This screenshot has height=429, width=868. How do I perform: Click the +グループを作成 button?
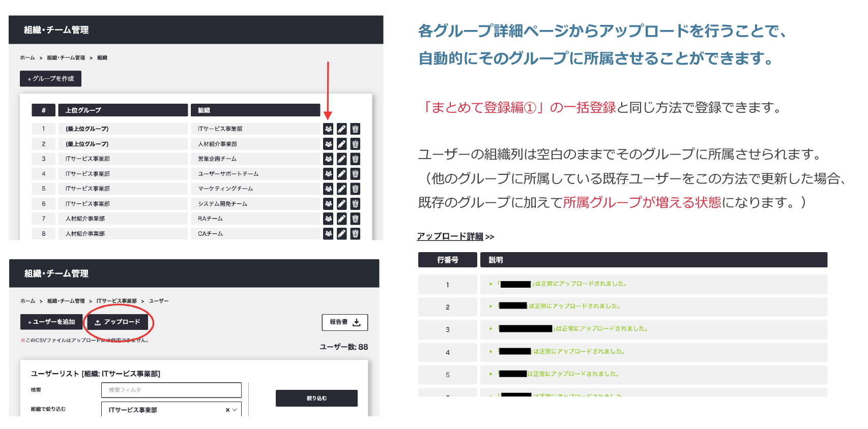50,79
